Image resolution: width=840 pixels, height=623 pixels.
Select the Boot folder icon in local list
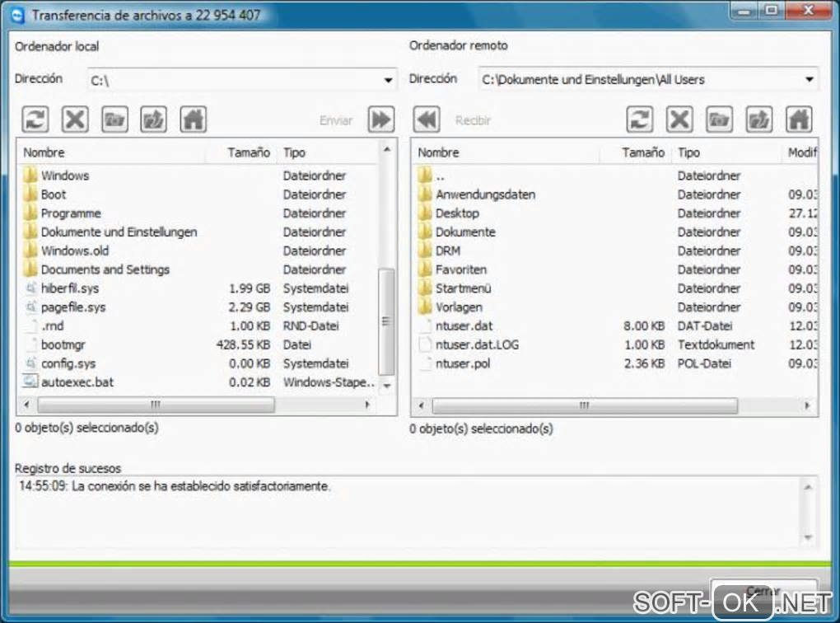[x=30, y=194]
